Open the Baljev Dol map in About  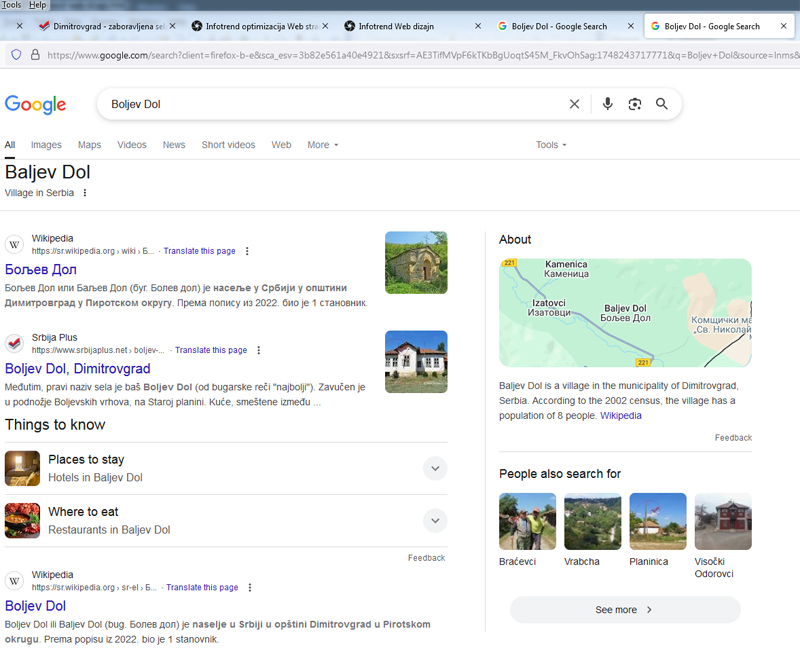pyautogui.click(x=625, y=313)
